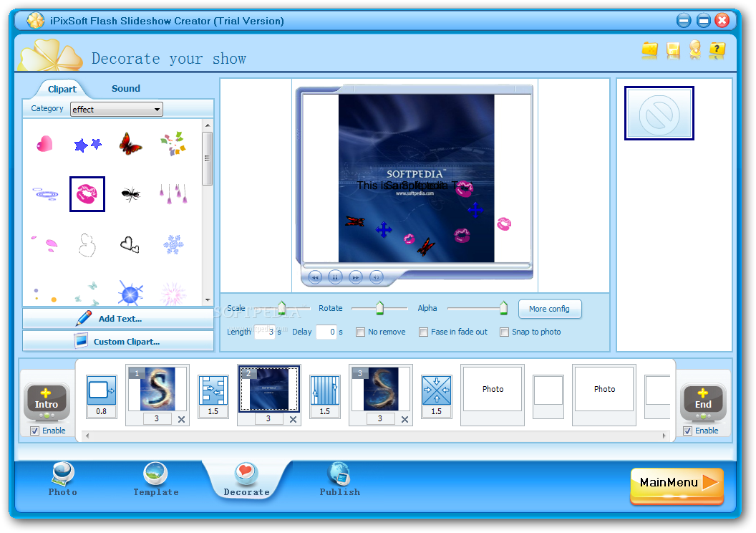Screen dimensions: 756x533
Task: Remove slide 2 with its X button
Action: (293, 419)
